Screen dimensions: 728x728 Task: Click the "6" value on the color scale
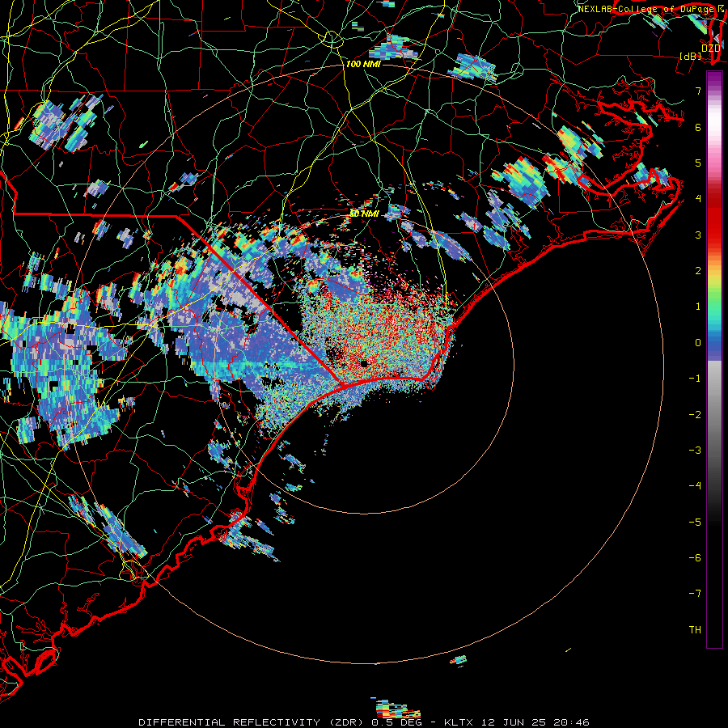point(698,127)
